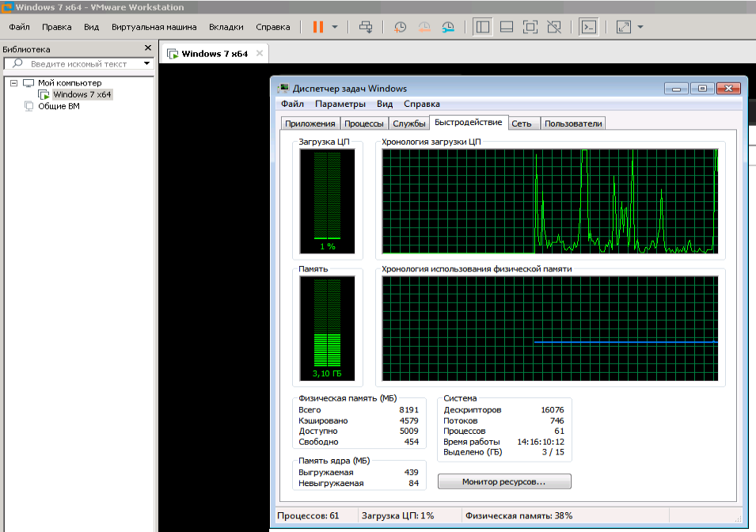Toggle Unity mode icon
The width and height of the screenshot is (756, 532).
[554, 27]
